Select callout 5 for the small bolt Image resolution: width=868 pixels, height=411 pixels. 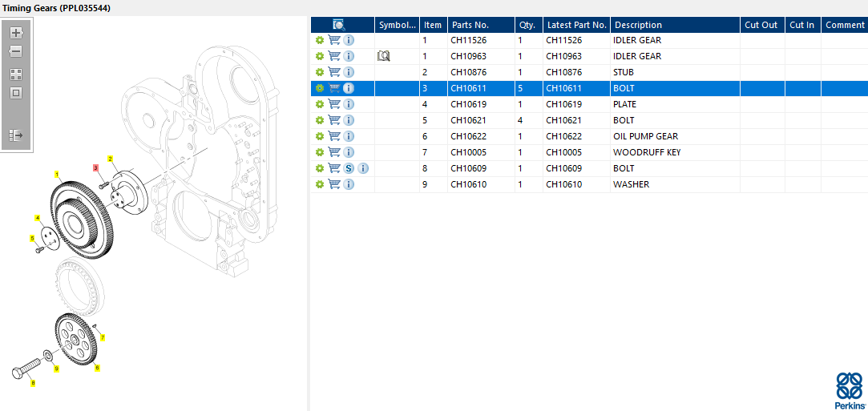(x=32, y=239)
